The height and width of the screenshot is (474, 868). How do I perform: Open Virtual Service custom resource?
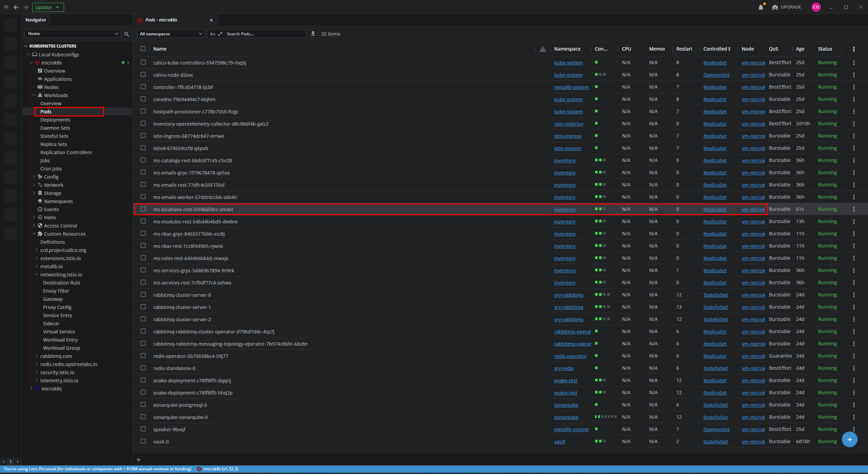click(59, 332)
